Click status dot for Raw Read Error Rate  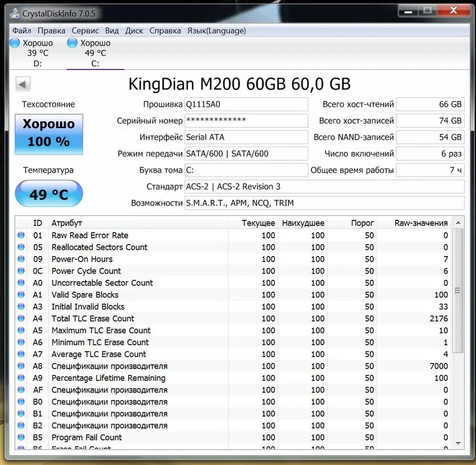click(x=21, y=235)
